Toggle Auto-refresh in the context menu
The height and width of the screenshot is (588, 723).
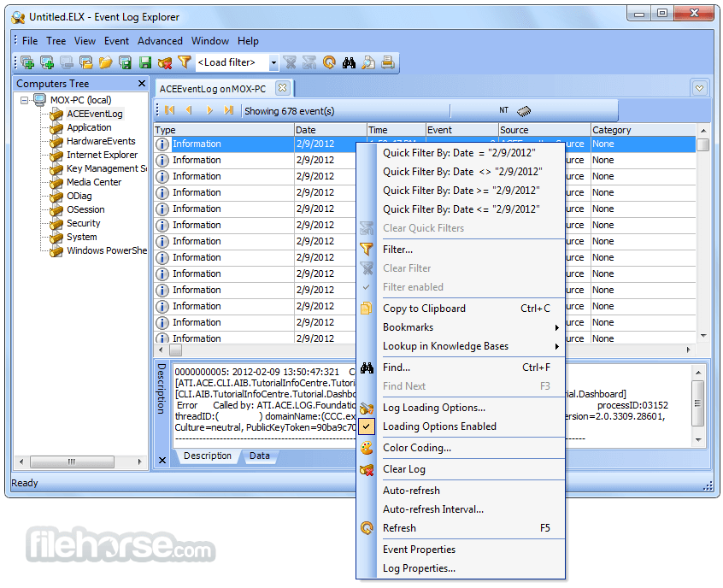(x=411, y=491)
